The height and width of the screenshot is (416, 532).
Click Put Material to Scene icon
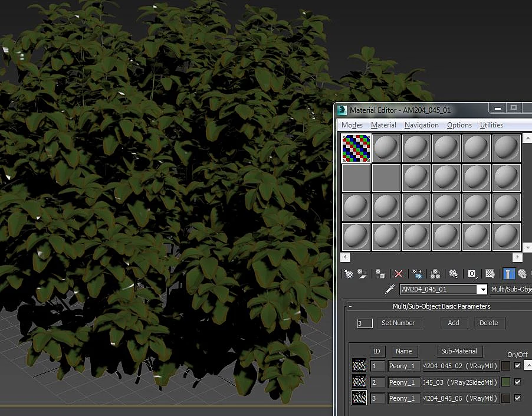point(362,273)
